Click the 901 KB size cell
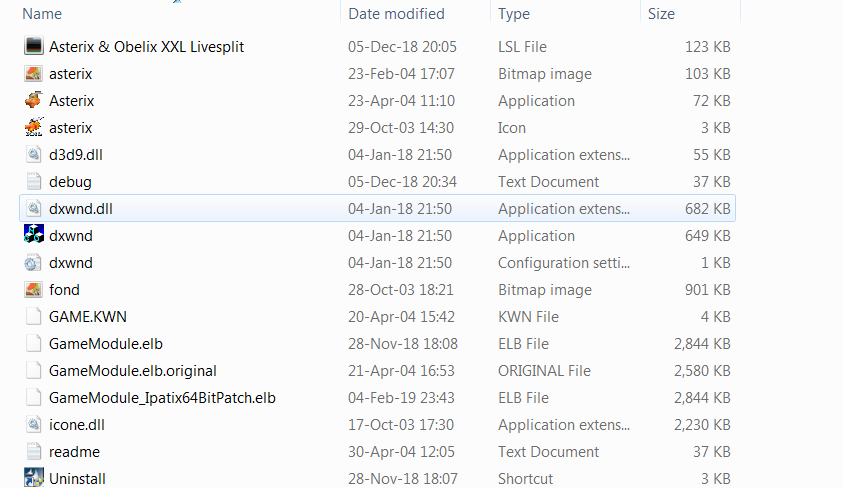The height and width of the screenshot is (488, 842). click(x=708, y=290)
